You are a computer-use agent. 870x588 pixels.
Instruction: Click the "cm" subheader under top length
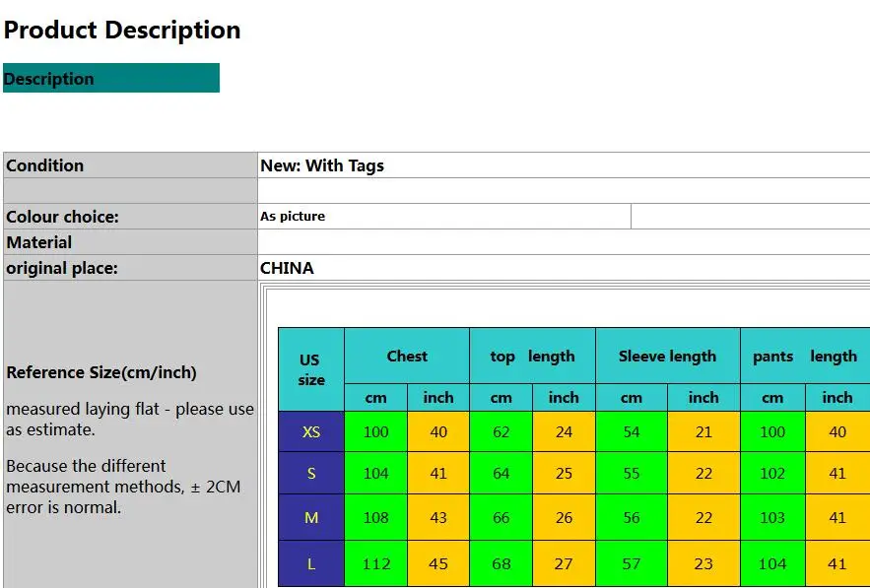pos(502,397)
